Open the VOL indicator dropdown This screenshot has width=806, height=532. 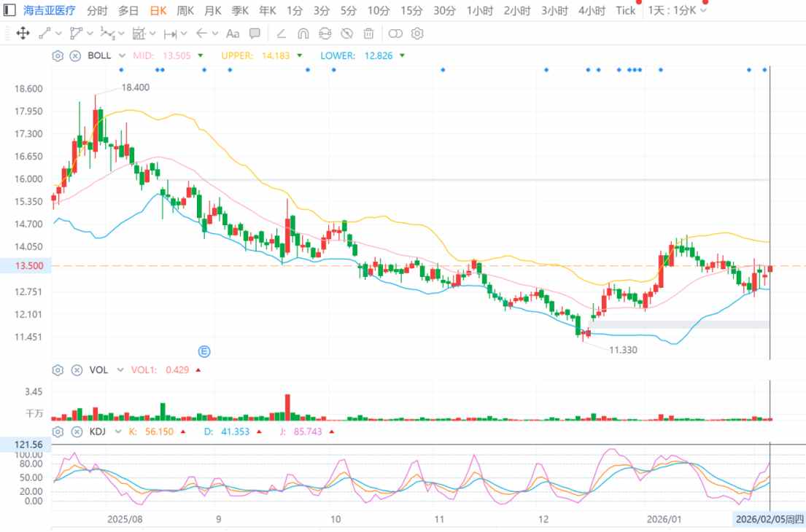click(120, 370)
